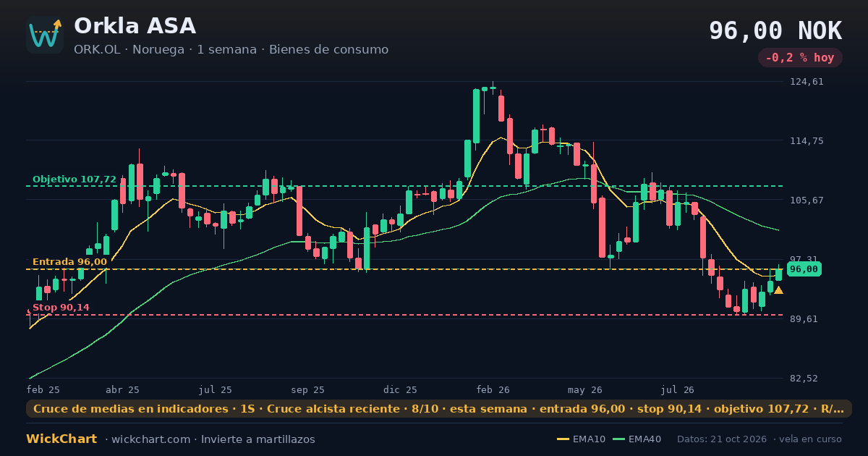
Task: Click the "Invierte a martillazos" slogan
Action: point(258,439)
